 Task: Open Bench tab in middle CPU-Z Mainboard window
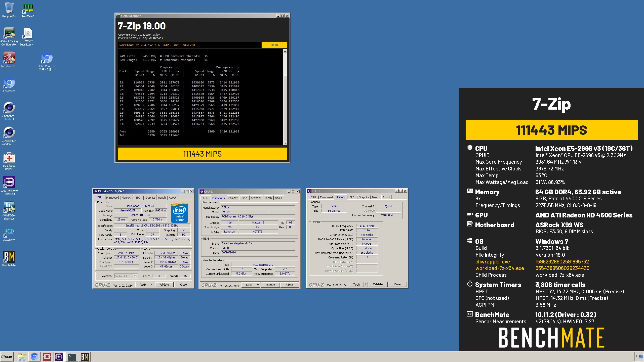point(268,198)
